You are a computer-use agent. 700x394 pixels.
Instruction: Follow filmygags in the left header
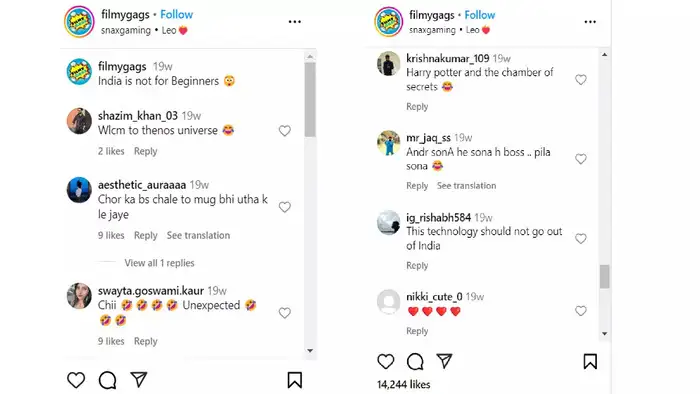tap(176, 14)
